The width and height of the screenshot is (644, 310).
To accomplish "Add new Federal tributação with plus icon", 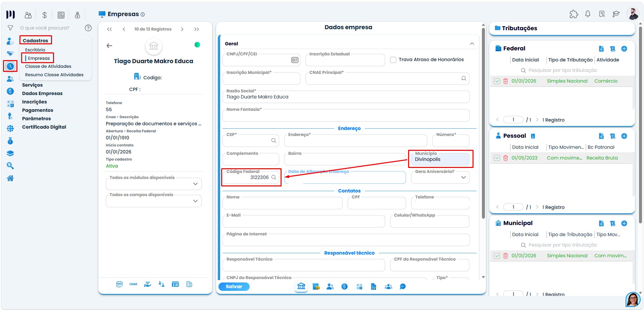I will 624,49.
